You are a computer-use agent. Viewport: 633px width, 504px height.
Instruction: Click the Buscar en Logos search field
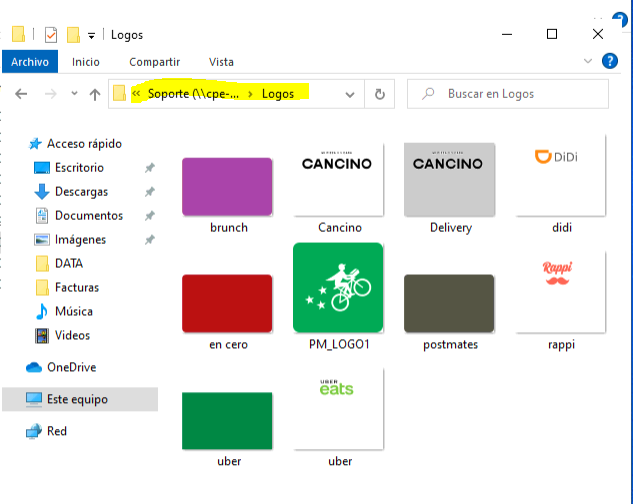point(507,94)
